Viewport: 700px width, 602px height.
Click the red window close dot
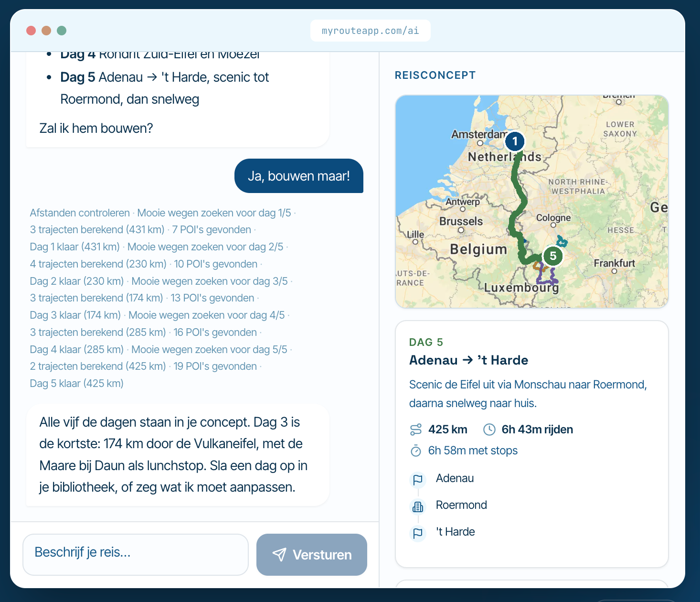click(31, 31)
